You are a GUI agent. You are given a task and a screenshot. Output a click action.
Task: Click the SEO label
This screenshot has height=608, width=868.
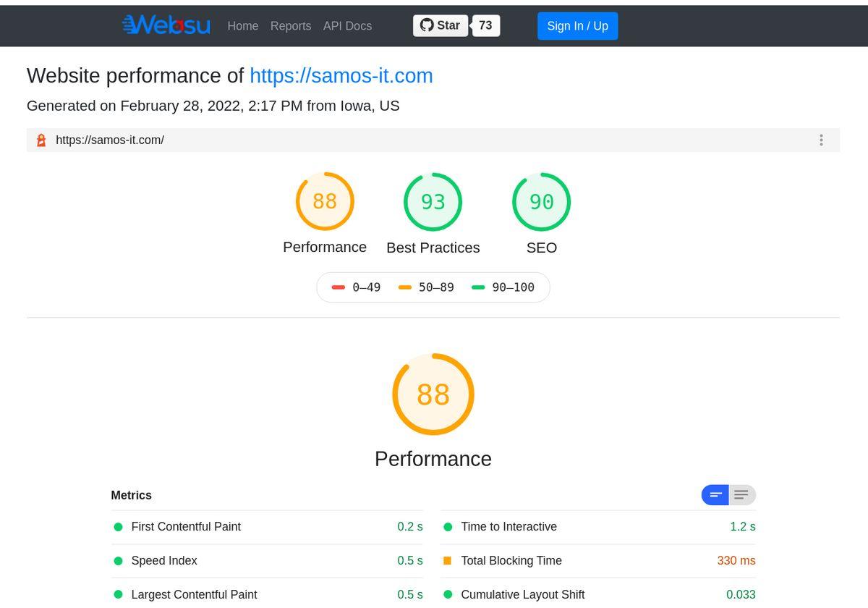point(542,248)
